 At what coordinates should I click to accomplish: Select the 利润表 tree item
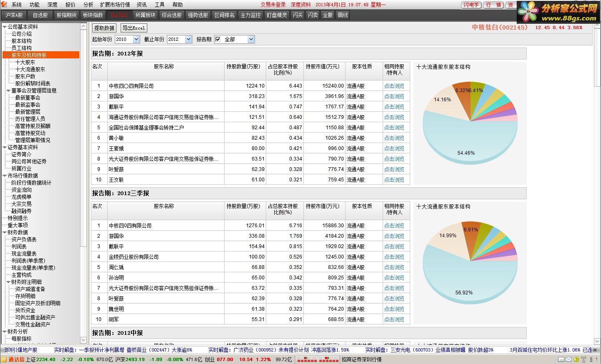19,246
